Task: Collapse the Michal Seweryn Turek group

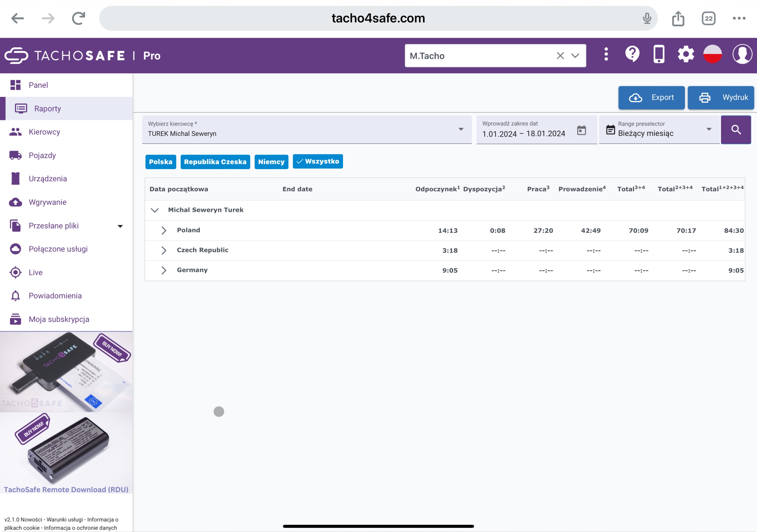Action: tap(155, 210)
